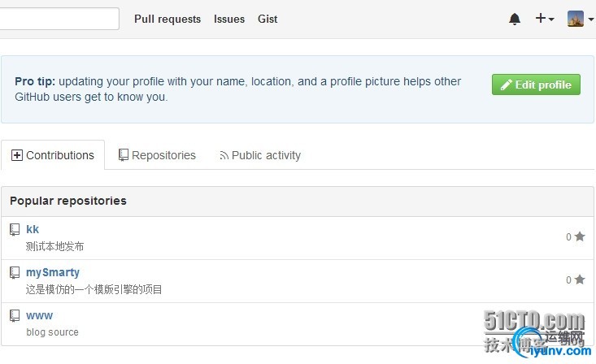The image size is (596, 364).
Task: Open Gist link in the header
Action: [268, 19]
